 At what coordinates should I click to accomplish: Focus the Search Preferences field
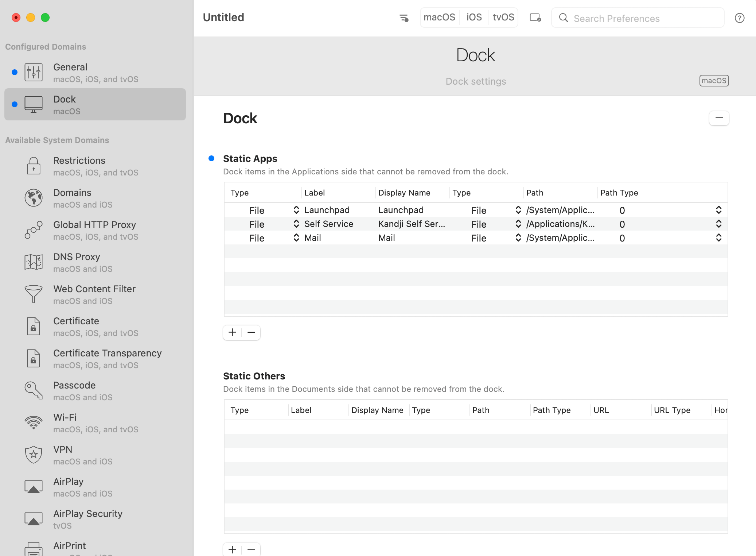(x=638, y=18)
